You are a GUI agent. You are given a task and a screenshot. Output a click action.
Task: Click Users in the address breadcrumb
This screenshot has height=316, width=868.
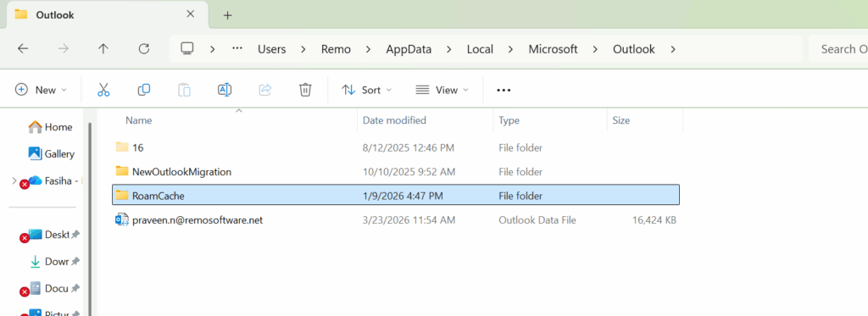(272, 48)
